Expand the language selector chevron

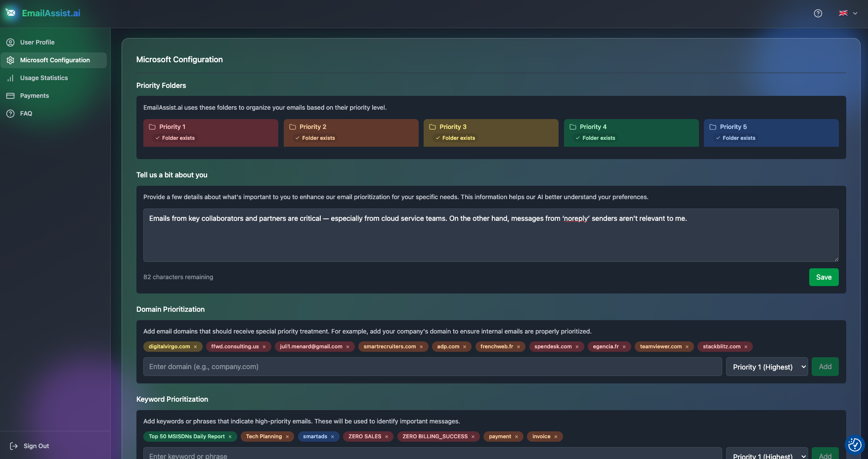[x=855, y=13]
